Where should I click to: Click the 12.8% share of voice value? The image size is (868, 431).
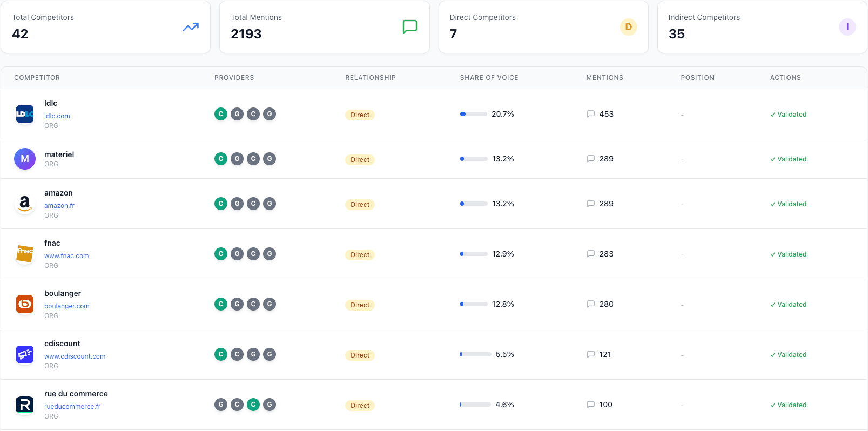pos(503,304)
